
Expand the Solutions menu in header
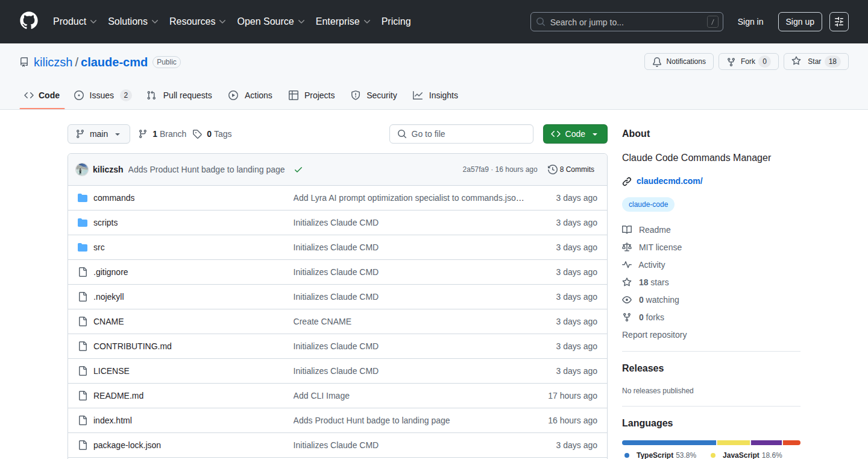[x=133, y=22]
